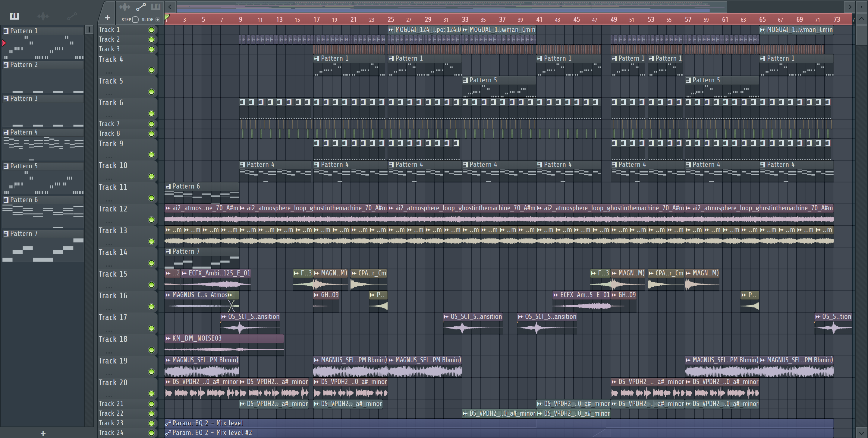Click the Pattern 6 icon in the picker
This screenshot has width=868, height=438.
point(6,200)
